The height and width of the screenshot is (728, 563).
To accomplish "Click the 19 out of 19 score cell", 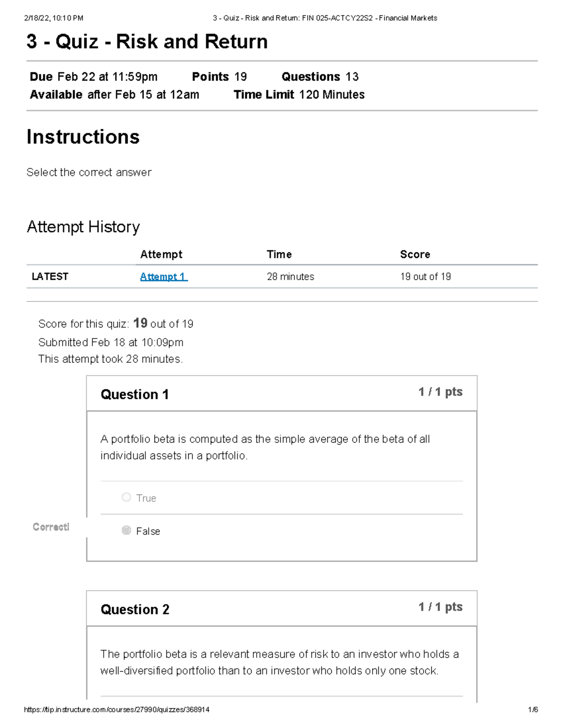I will [x=425, y=277].
